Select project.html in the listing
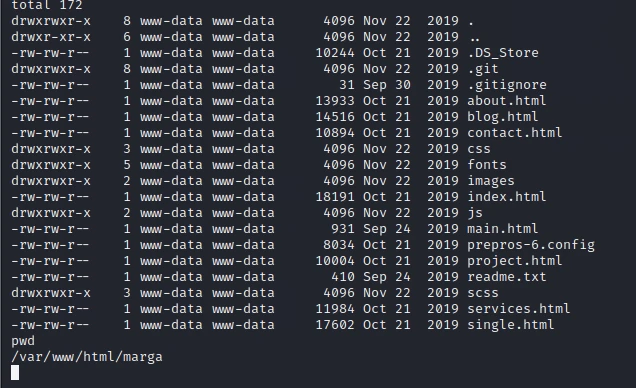This screenshot has width=636, height=388. click(515, 261)
